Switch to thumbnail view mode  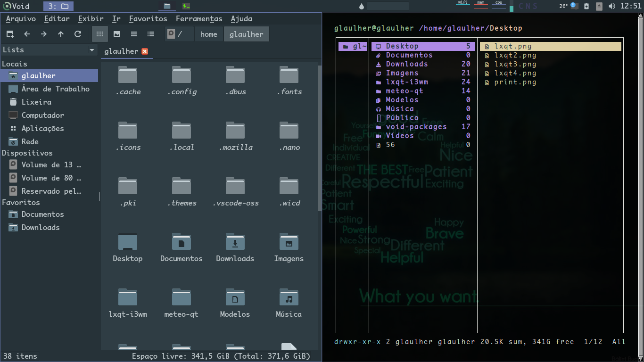(x=117, y=34)
